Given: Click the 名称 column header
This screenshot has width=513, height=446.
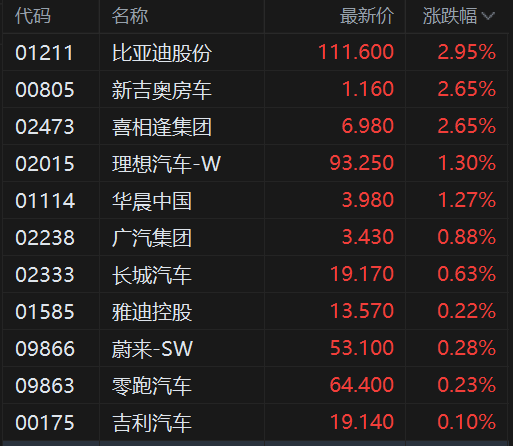Looking at the screenshot, I should 130,16.
